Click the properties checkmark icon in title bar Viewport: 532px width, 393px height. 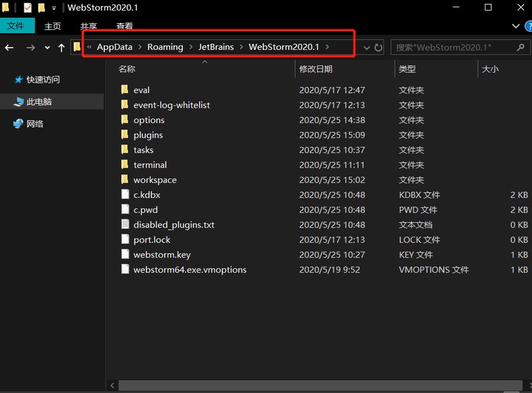tap(27, 7)
